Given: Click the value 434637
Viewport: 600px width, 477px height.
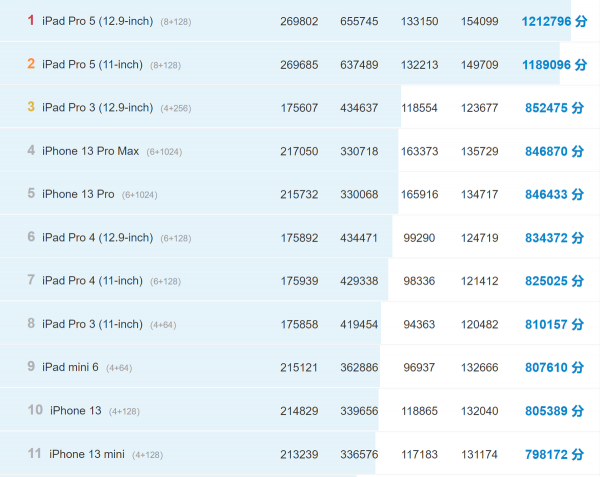Looking at the screenshot, I should (359, 108).
